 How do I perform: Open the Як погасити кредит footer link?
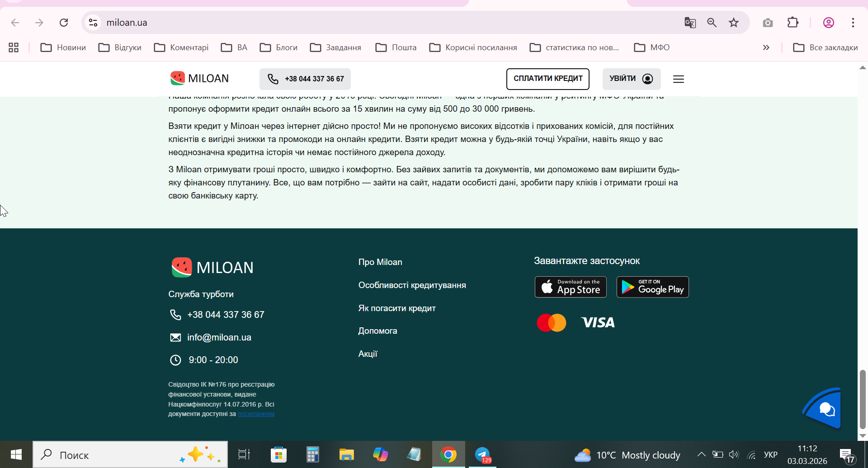tap(397, 308)
